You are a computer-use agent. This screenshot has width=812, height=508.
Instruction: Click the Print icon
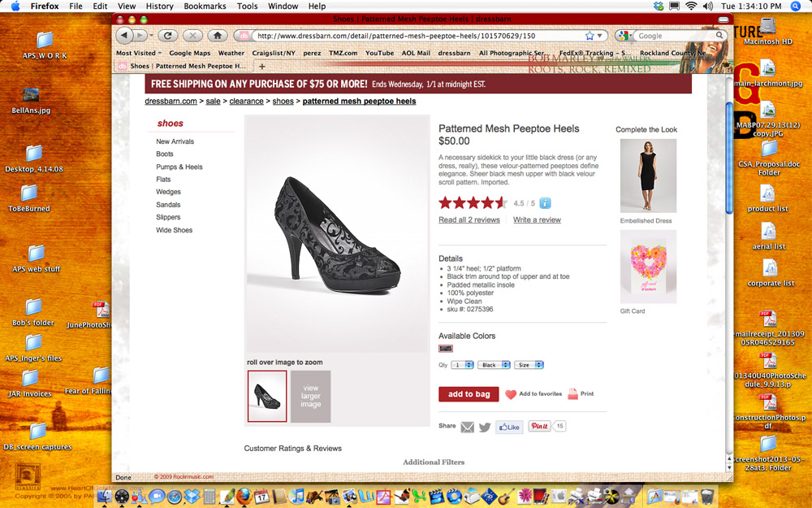[x=572, y=394]
